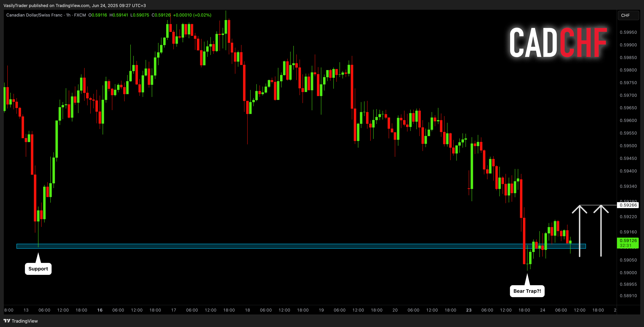Click the date label 20 on time axis
This screenshot has height=327, width=644.
coord(395,310)
